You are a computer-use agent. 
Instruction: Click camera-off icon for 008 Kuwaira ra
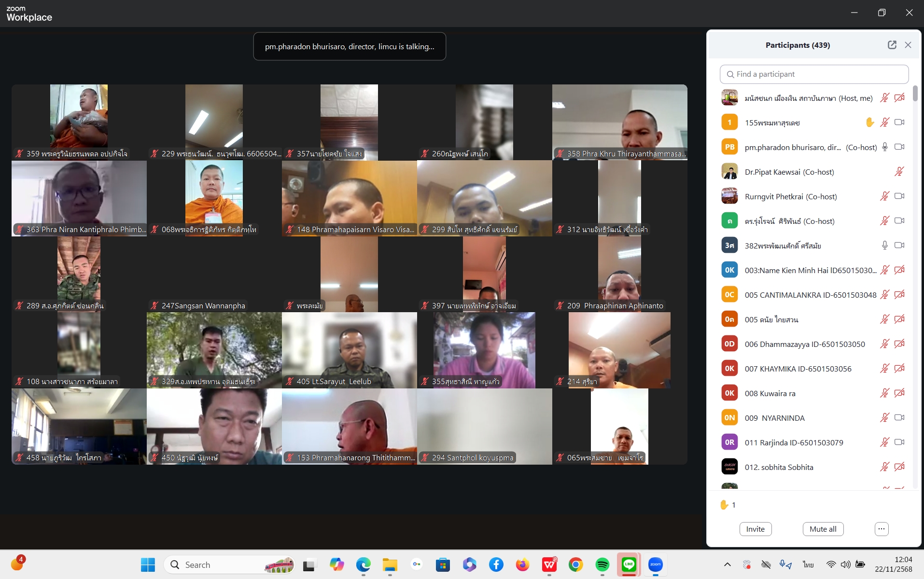899,393
